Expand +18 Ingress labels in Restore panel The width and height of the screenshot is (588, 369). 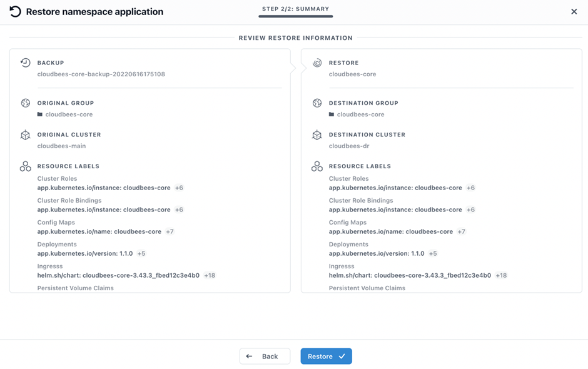click(x=501, y=275)
